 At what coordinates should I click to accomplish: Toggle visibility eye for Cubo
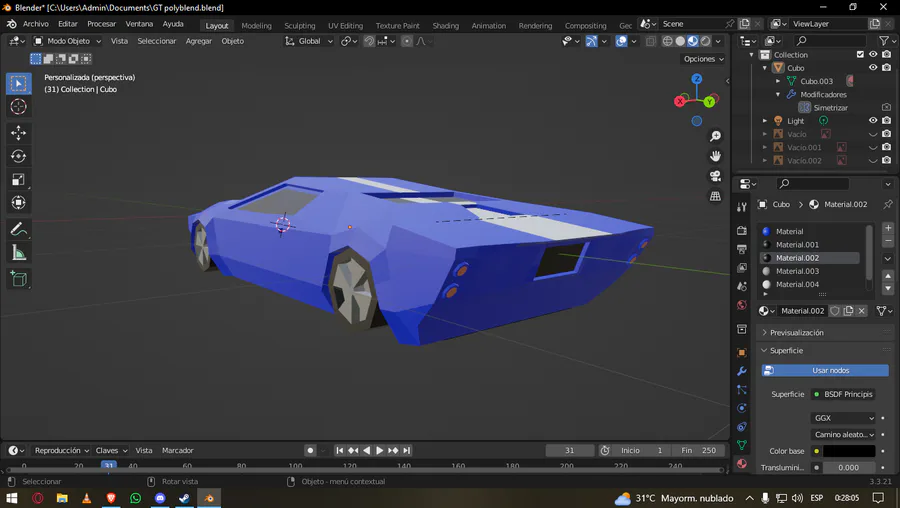[873, 68]
